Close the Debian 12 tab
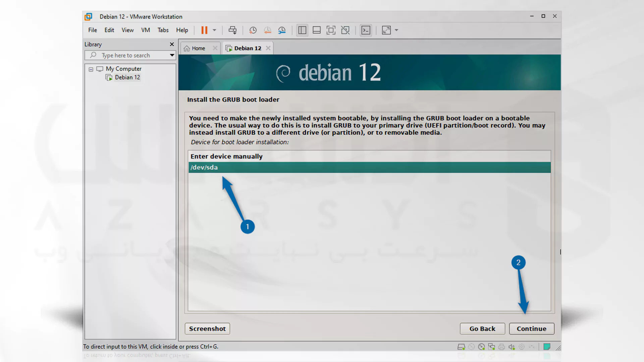The width and height of the screenshot is (644, 362). [x=268, y=48]
